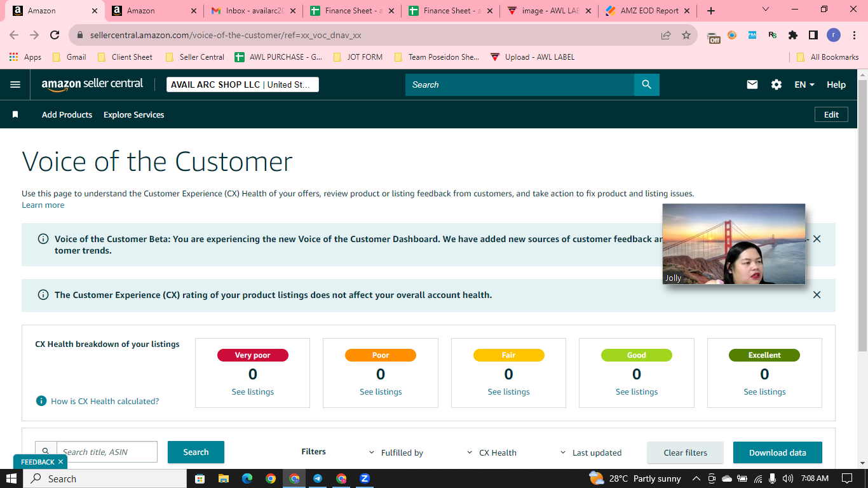
Task: Open the Extensions puzzle piece menu
Action: click(793, 36)
